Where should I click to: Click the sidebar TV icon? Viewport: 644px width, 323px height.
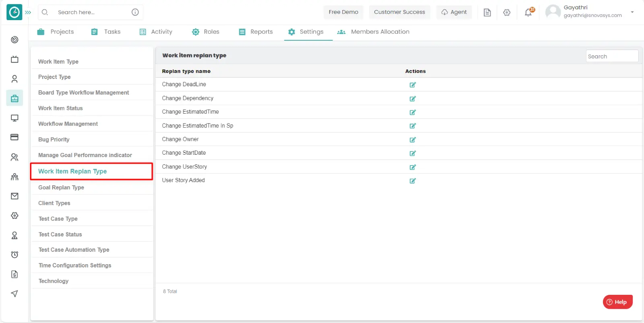click(14, 59)
